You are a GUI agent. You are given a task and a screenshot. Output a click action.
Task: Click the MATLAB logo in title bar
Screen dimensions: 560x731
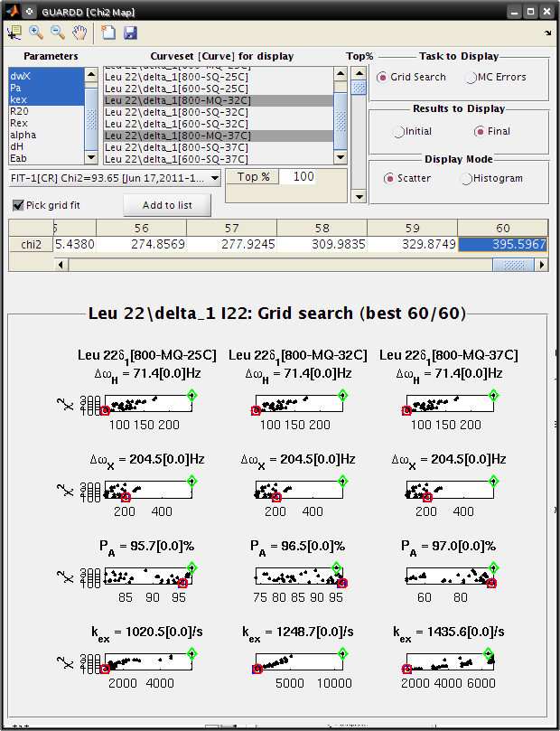pyautogui.click(x=12, y=11)
